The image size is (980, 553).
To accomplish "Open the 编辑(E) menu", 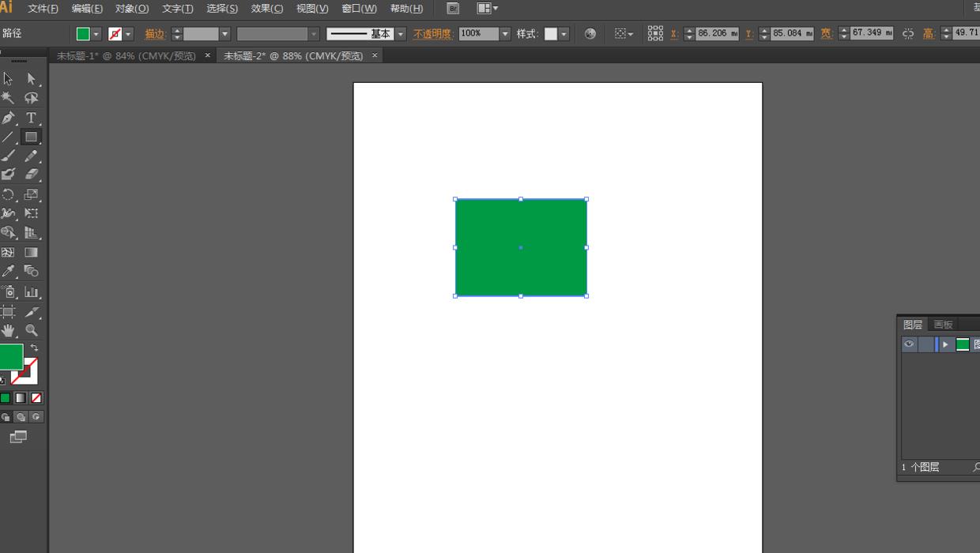I will (x=87, y=9).
